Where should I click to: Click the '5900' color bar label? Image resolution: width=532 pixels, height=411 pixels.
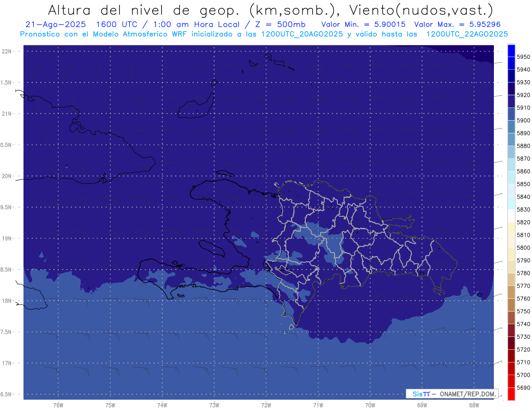[524, 120]
